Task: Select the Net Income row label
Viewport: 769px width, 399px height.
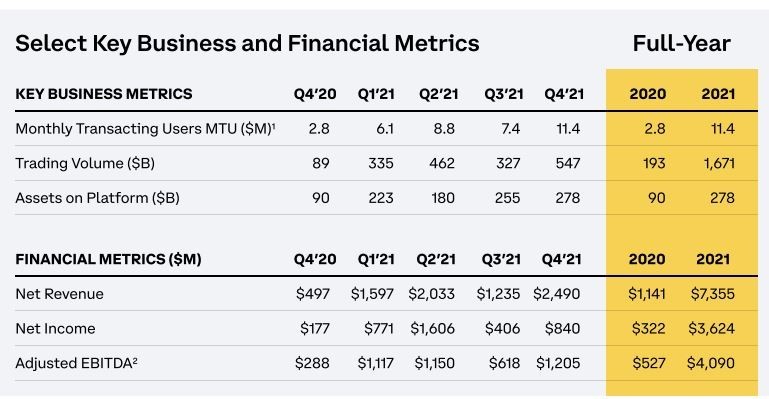Action: click(55, 328)
